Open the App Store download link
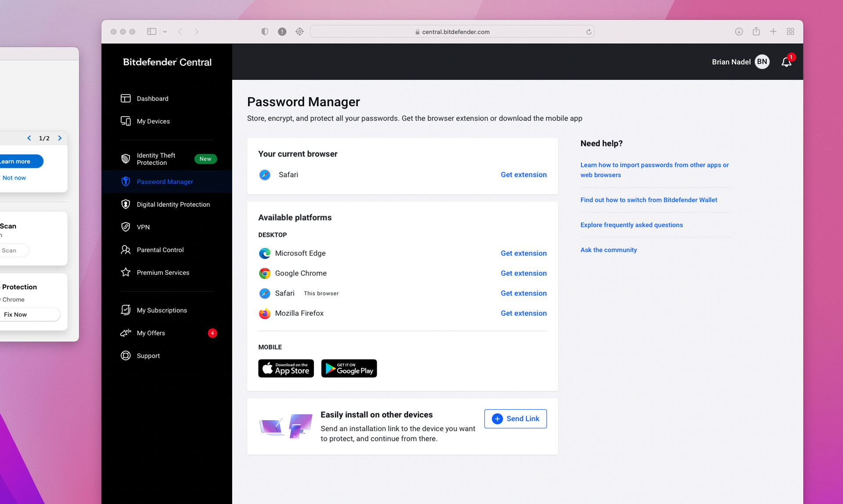The width and height of the screenshot is (843, 504). coord(285,368)
